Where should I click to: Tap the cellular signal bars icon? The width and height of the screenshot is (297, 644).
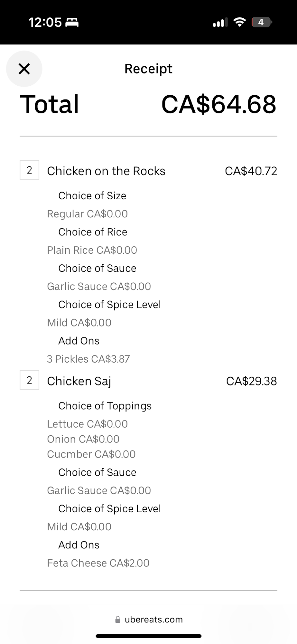pos(220,23)
